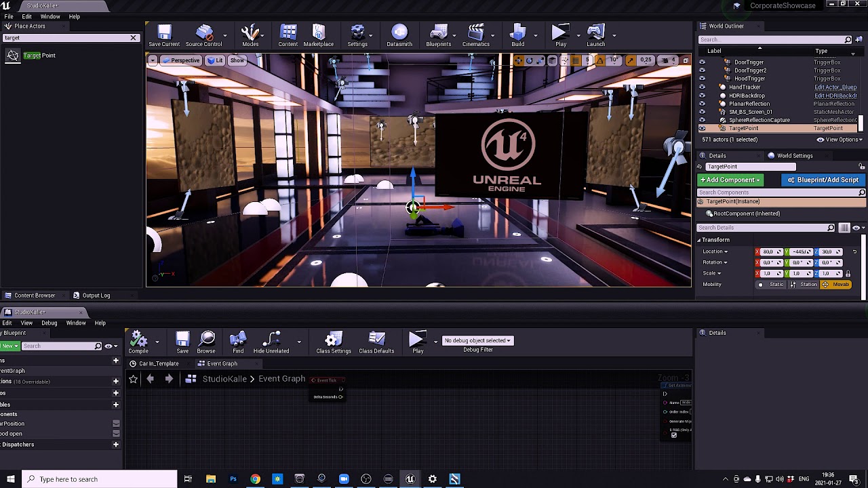Open the File menu in the main editor
This screenshot has height=488, width=868.
coord(9,16)
